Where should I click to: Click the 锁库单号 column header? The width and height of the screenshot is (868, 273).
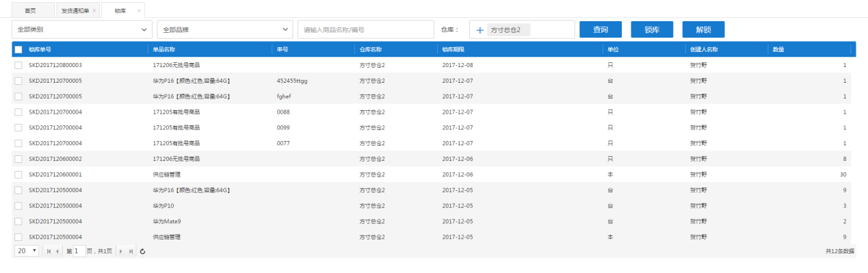pyautogui.click(x=40, y=49)
